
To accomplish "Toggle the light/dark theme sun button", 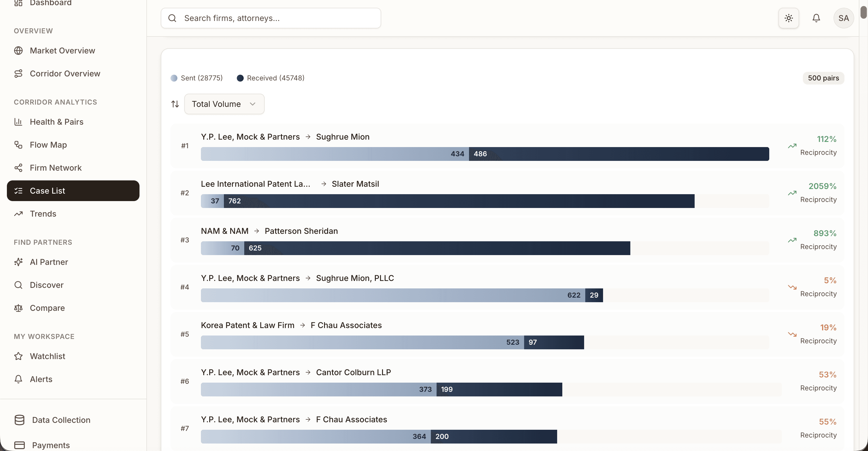I will 788,18.
